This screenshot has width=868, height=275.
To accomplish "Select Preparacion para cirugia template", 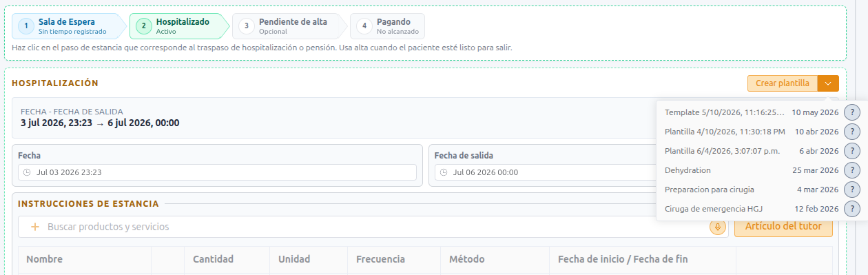I will pyautogui.click(x=752, y=190).
